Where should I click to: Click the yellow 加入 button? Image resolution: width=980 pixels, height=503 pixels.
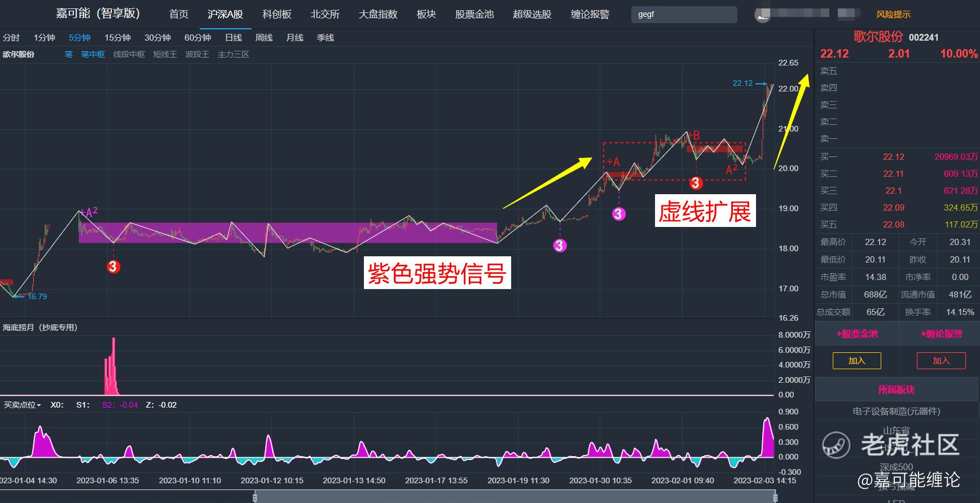pyautogui.click(x=857, y=361)
